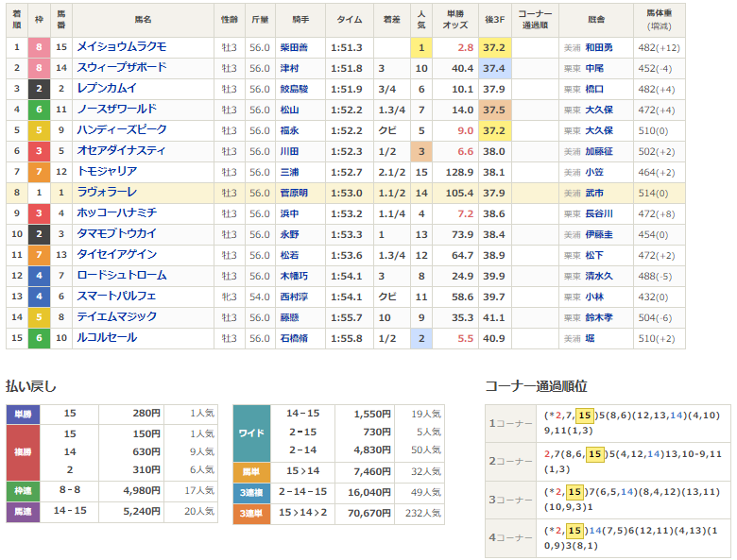Click the ワイド payout label
The height and width of the screenshot is (560, 737).
click(x=251, y=433)
